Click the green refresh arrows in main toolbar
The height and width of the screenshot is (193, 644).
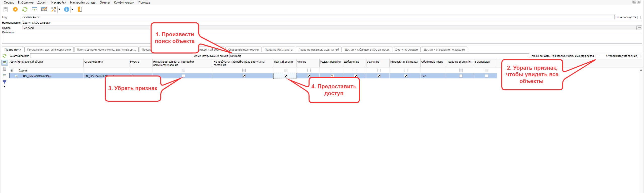(25, 9)
